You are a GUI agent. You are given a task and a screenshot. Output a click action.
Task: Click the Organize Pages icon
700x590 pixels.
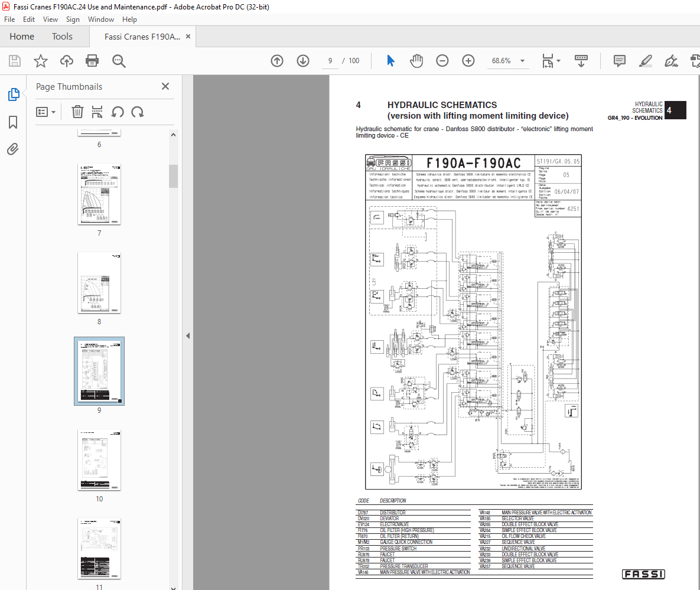97,112
